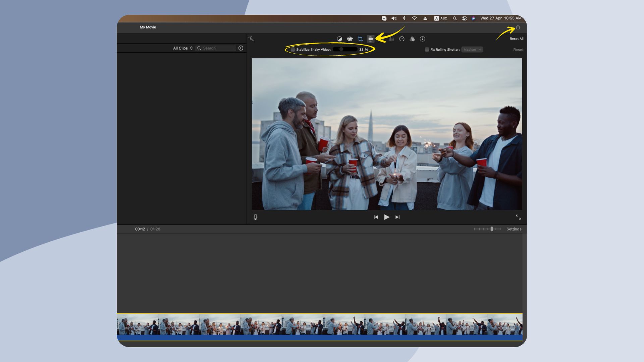Enter fullscreen playback with the arrows icon
The height and width of the screenshot is (362, 644).
coord(519,217)
